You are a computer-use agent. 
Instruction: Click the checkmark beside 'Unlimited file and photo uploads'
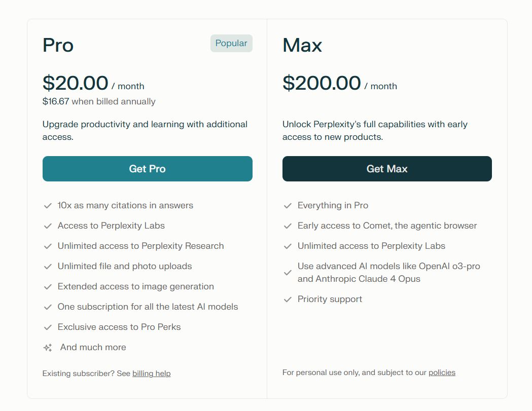coord(48,266)
